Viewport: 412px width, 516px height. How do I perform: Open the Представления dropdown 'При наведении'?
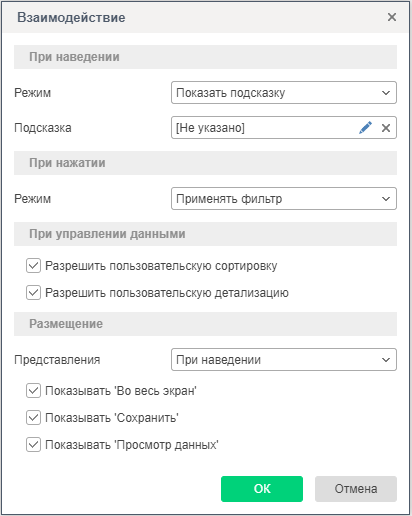(x=284, y=360)
